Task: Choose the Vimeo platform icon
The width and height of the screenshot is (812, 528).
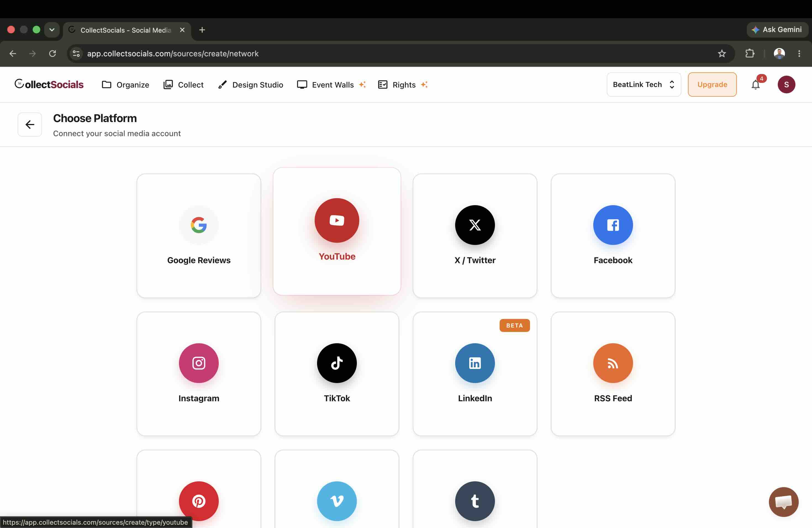Action: (x=337, y=501)
